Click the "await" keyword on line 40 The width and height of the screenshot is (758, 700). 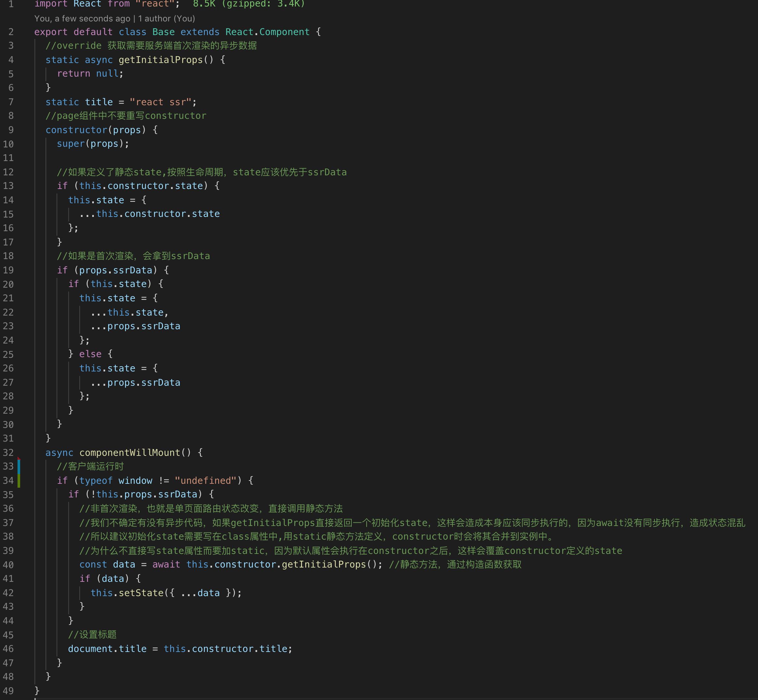click(166, 564)
